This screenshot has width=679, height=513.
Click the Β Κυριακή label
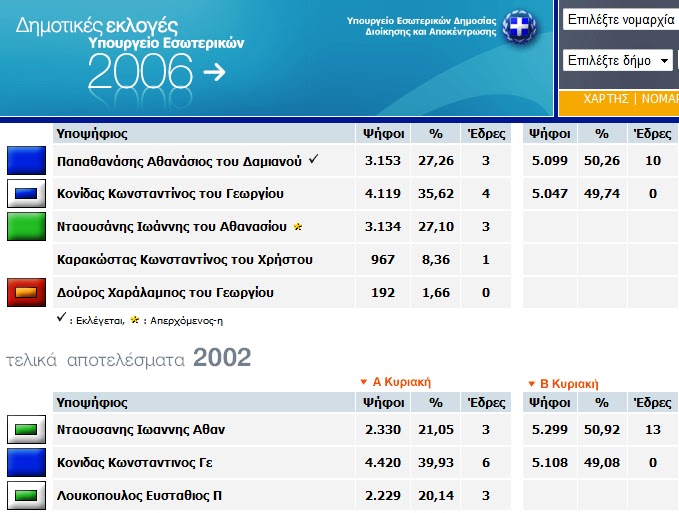[569, 384]
